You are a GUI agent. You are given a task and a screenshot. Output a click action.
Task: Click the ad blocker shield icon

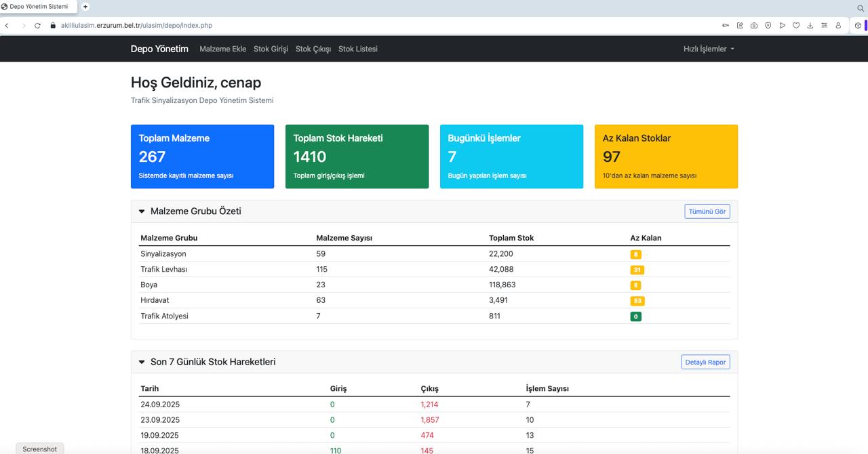pos(768,26)
